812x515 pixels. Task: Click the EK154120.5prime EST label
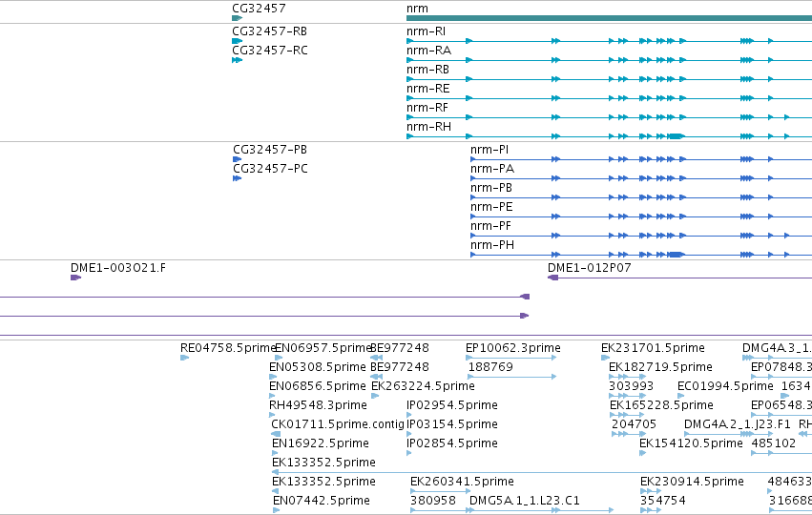pos(691,443)
